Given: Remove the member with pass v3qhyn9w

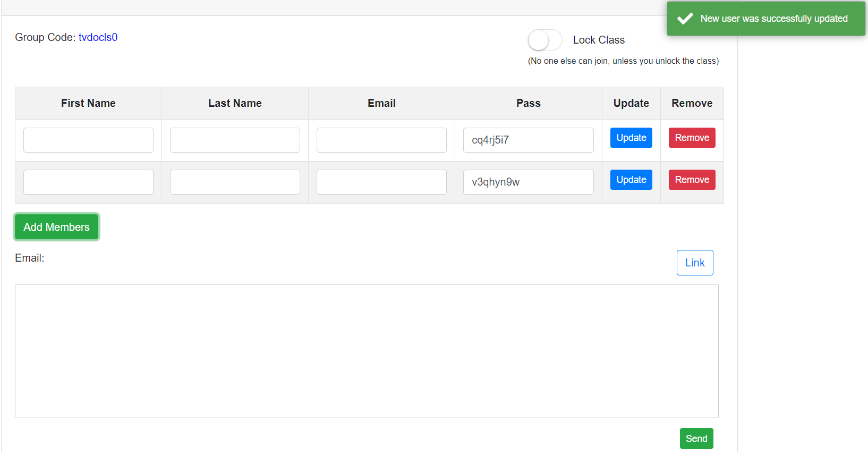Looking at the screenshot, I should coord(692,180).
